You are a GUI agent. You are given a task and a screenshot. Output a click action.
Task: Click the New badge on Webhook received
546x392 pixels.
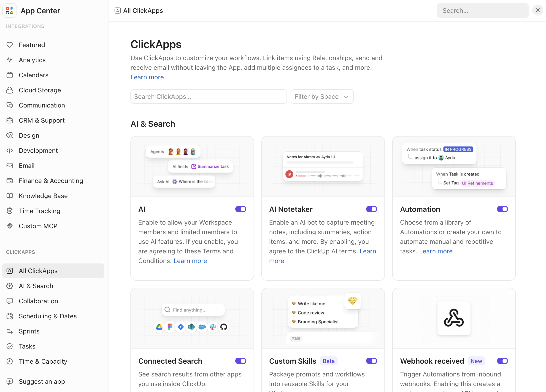(x=476, y=361)
